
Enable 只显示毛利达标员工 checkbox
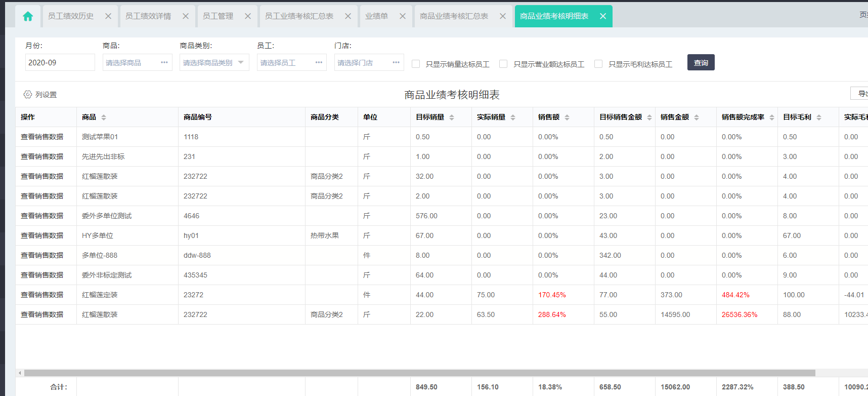(598, 64)
